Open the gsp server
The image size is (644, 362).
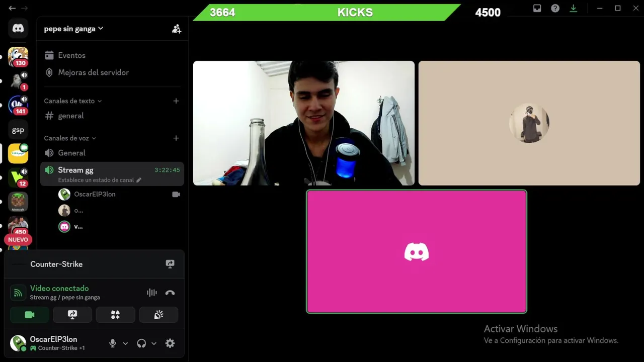click(x=18, y=130)
